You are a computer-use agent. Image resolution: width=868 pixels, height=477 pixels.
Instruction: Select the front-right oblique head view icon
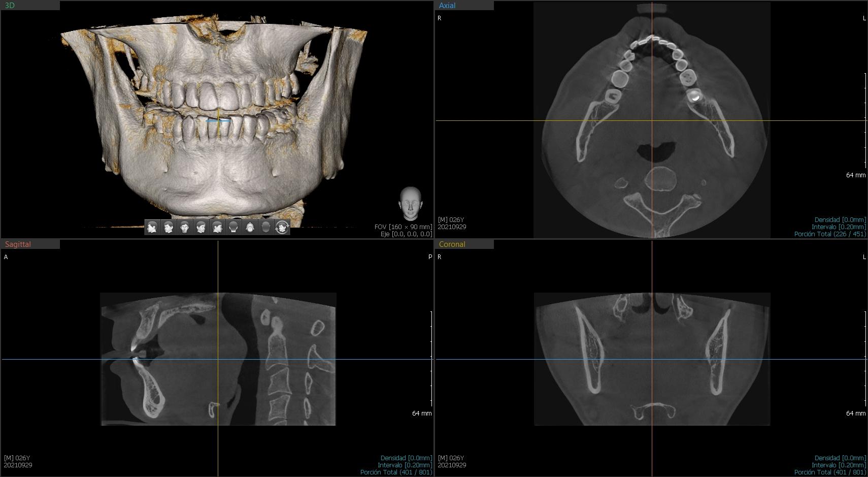[x=201, y=227]
